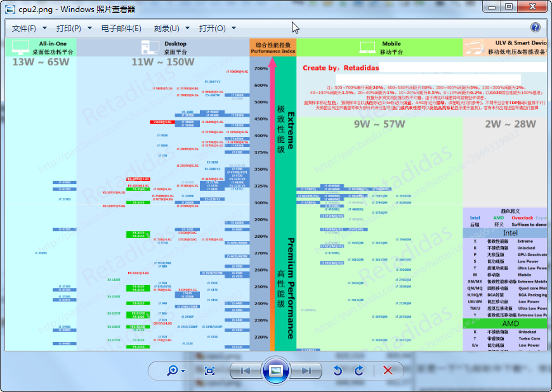Image resolution: width=552 pixels, height=392 pixels.
Task: Click the photo viewer title bar icon
Action: pos(10,8)
